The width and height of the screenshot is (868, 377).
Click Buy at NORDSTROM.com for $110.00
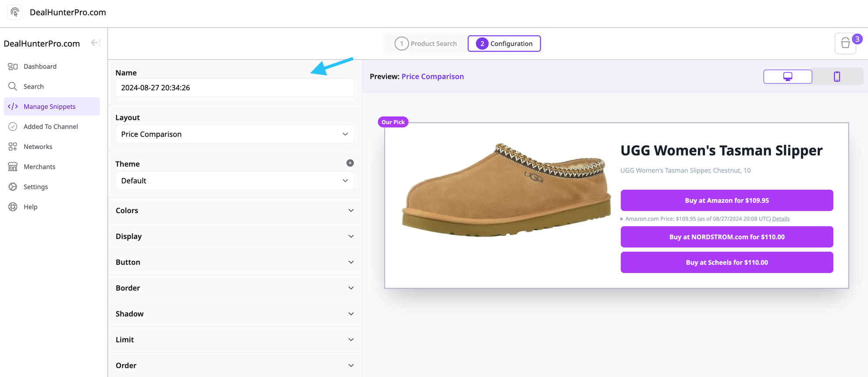click(727, 237)
